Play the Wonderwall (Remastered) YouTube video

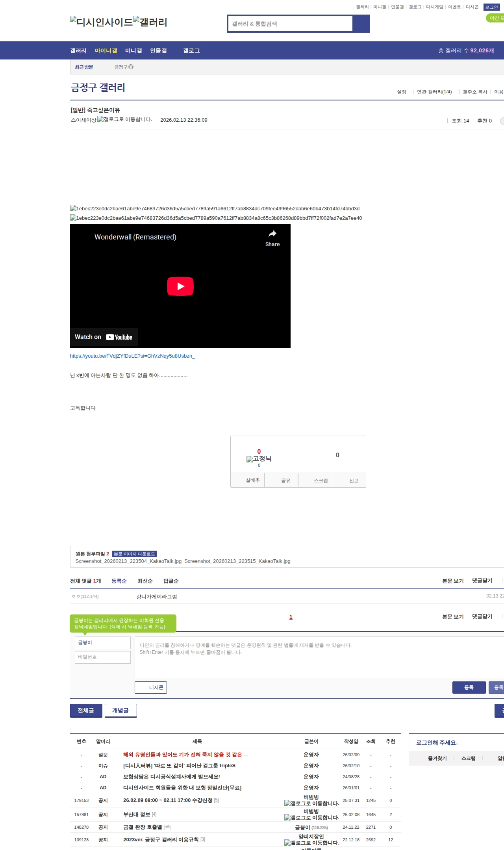point(180,286)
